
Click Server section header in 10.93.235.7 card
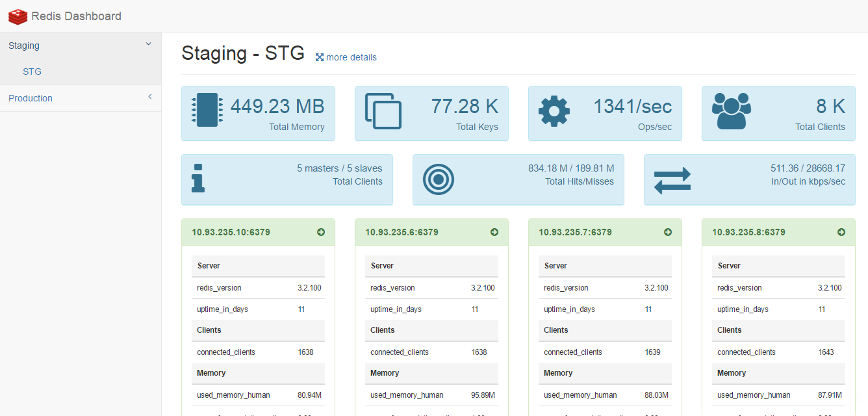605,266
